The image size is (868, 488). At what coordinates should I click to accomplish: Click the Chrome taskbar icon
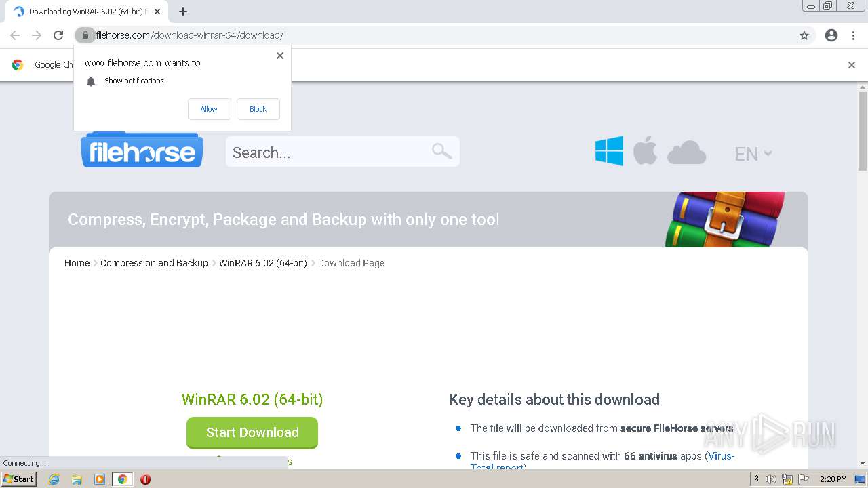pyautogui.click(x=122, y=479)
